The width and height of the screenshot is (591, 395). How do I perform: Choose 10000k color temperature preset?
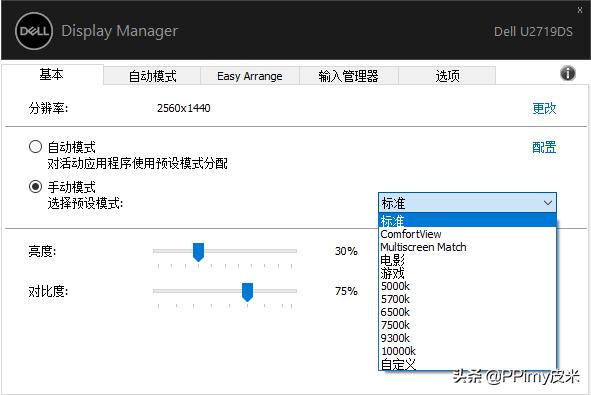pos(467,351)
